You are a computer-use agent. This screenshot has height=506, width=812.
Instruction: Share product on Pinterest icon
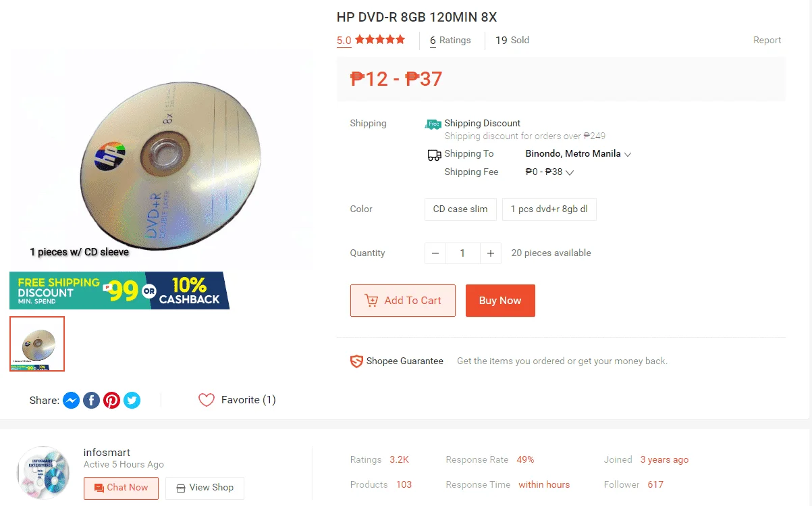point(112,401)
